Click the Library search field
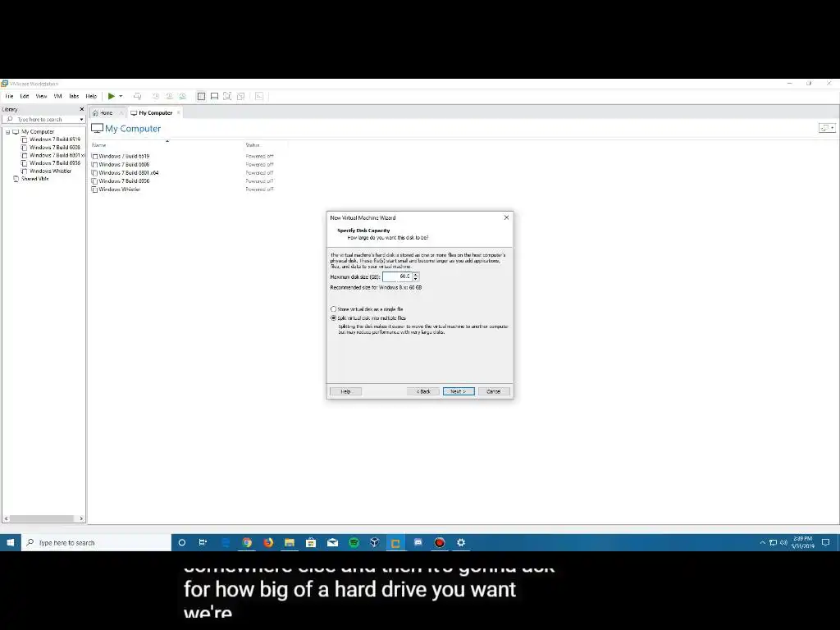Screen dimensions: 840x630 click(40, 120)
